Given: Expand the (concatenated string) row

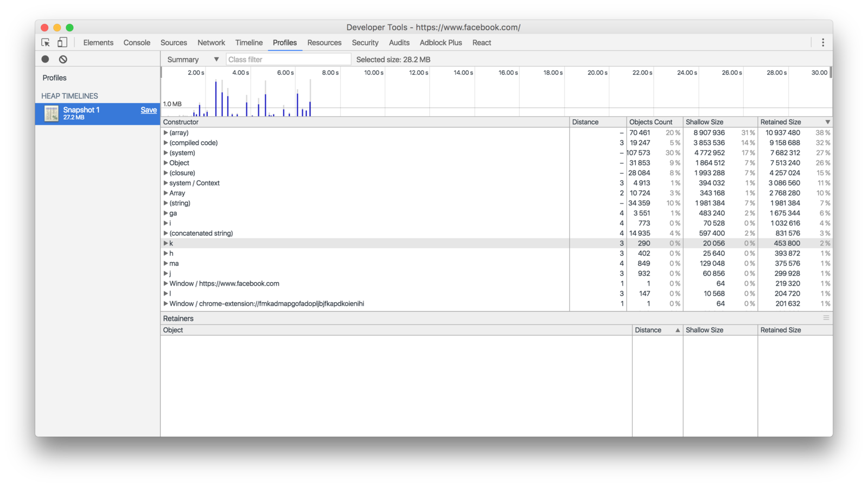Looking at the screenshot, I should point(165,233).
